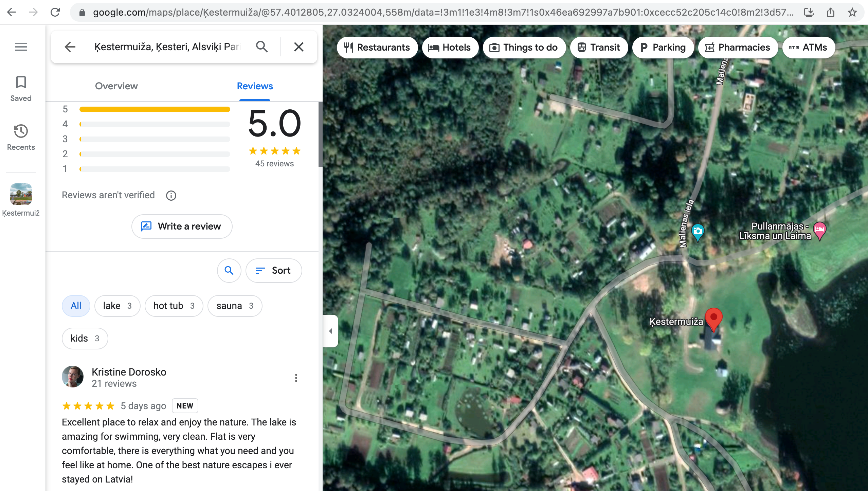The height and width of the screenshot is (491, 868).
Task: Open the main navigation menu
Action: (21, 47)
